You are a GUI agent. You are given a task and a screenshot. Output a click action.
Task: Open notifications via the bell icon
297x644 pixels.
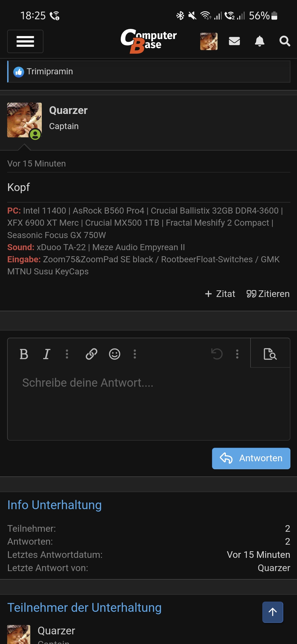click(260, 41)
